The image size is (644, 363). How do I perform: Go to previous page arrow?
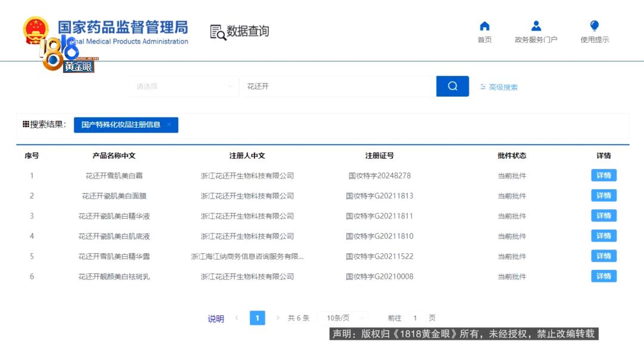click(237, 318)
